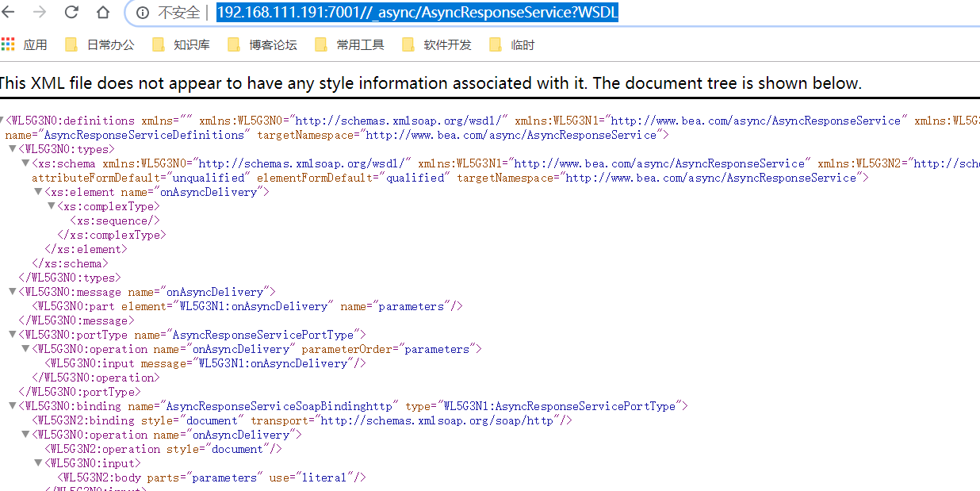Collapse the WL5G3N0:portType node
Viewport: 980px width, 491px height.
[x=13, y=335]
